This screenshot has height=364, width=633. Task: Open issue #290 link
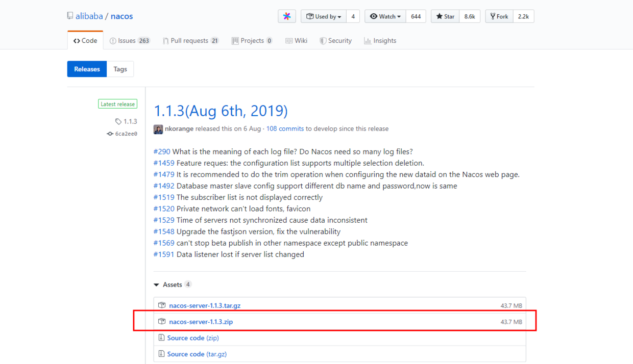coord(162,151)
